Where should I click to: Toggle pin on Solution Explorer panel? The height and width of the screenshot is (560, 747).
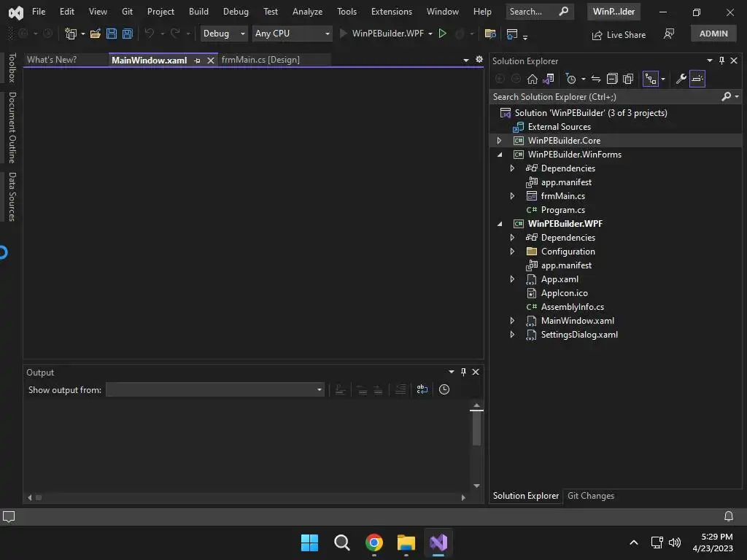click(x=721, y=61)
